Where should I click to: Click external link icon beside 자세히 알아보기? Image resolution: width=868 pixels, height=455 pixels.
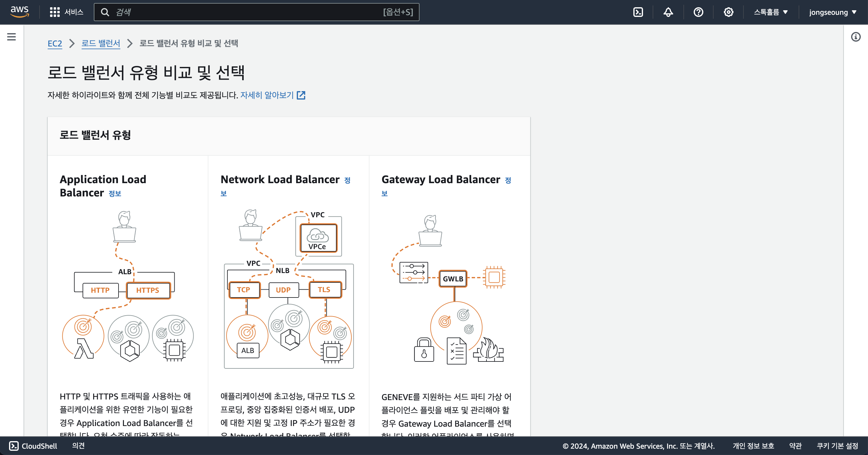301,95
